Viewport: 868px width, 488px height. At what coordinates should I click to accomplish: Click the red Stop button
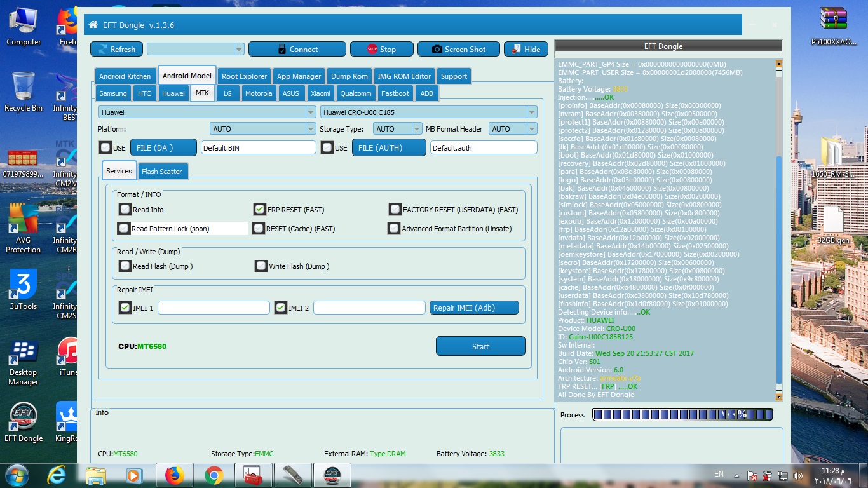coord(381,49)
